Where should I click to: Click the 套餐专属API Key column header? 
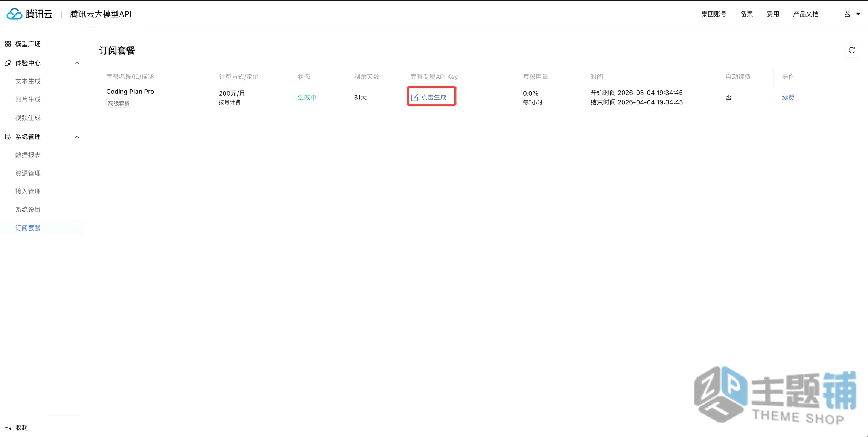[434, 77]
